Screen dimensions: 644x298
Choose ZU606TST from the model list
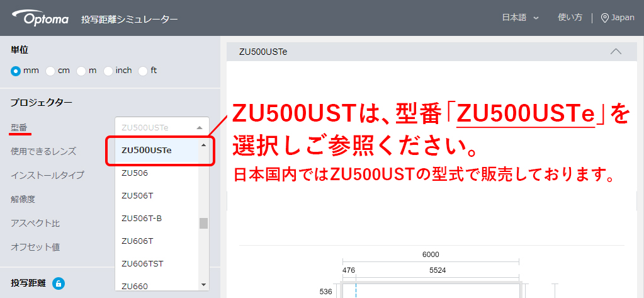157,263
